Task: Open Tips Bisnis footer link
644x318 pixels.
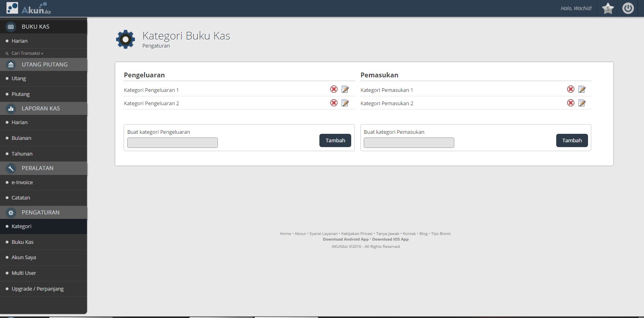Action: pyautogui.click(x=441, y=234)
